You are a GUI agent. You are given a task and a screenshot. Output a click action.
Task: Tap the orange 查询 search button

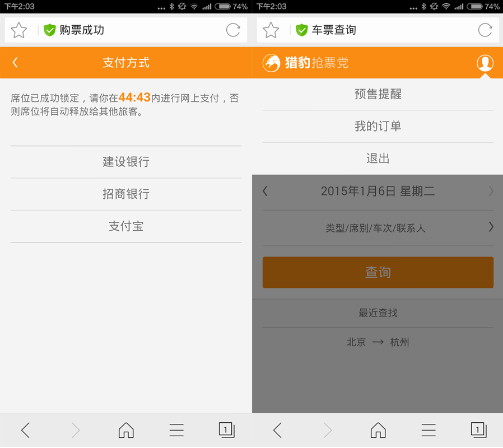pyautogui.click(x=378, y=272)
